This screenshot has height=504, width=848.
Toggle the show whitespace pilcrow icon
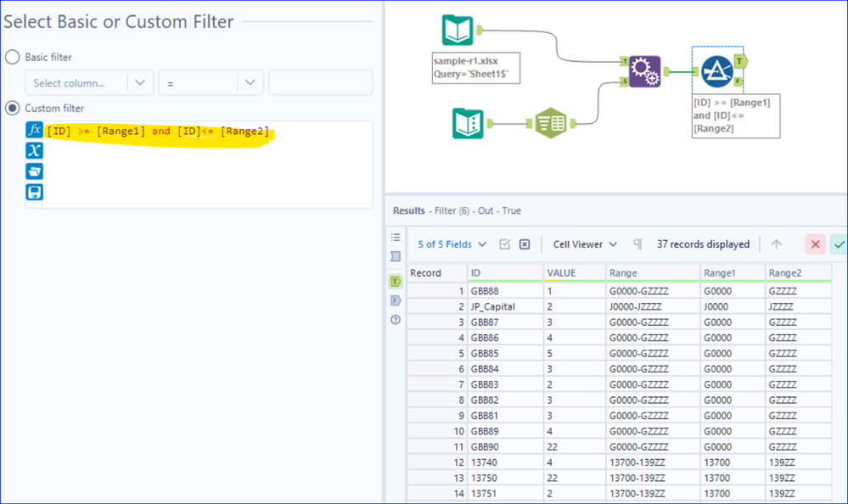pyautogui.click(x=638, y=244)
